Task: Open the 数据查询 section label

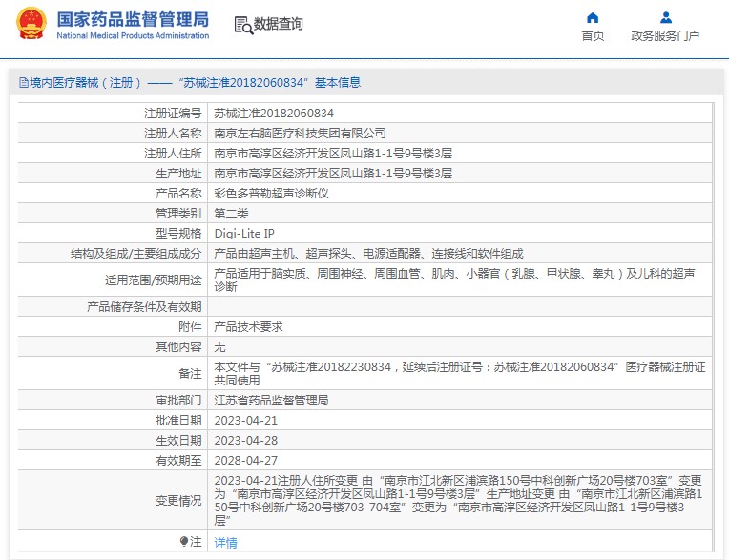Action: tap(278, 25)
